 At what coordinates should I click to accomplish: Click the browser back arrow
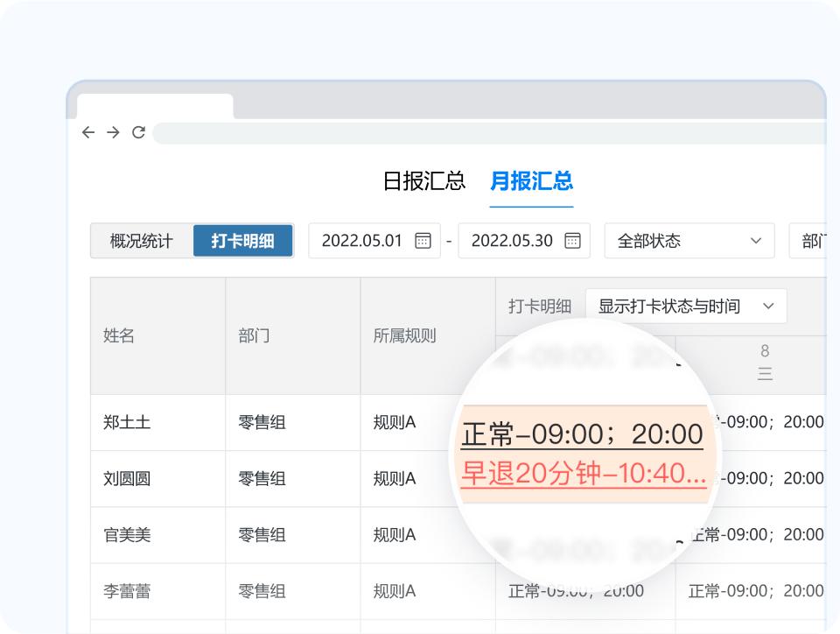tap(87, 132)
